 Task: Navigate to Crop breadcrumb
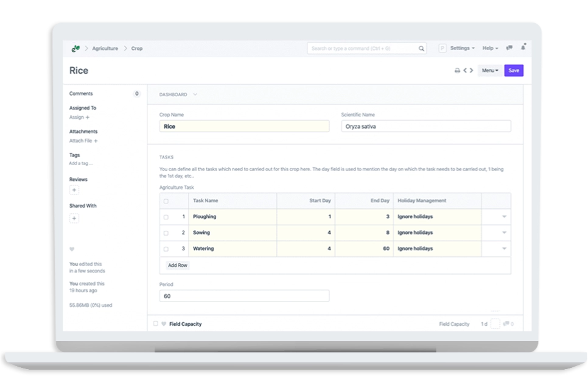click(137, 48)
